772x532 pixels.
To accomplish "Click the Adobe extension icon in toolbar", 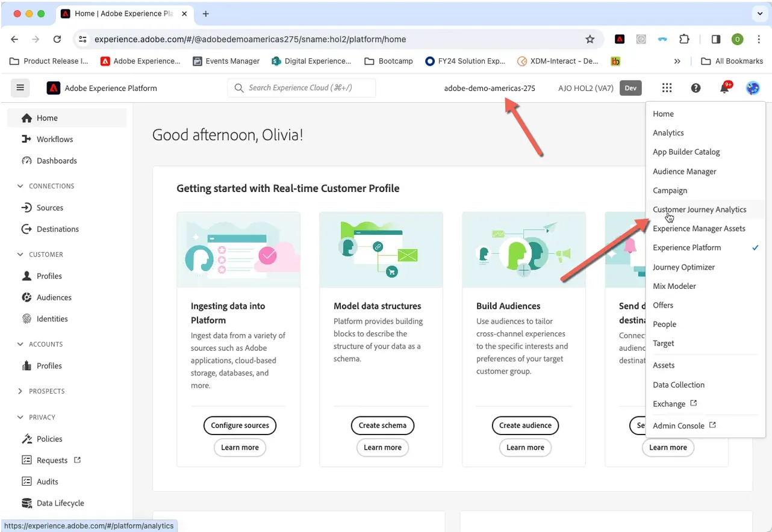I will pos(620,39).
